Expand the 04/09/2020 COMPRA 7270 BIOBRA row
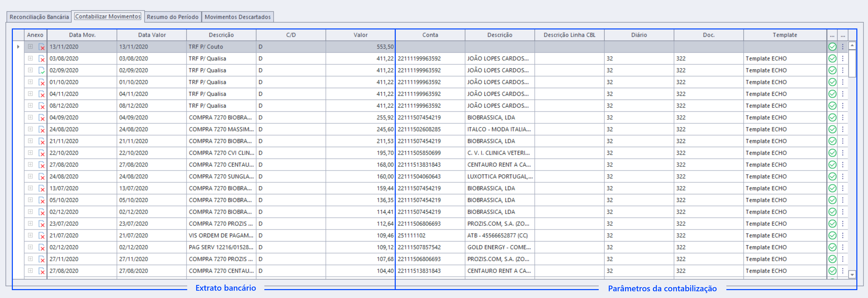The width and height of the screenshot is (868, 298). click(x=30, y=117)
